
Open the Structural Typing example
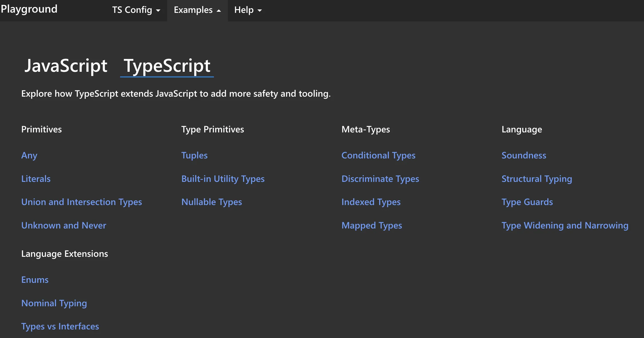coord(537,179)
